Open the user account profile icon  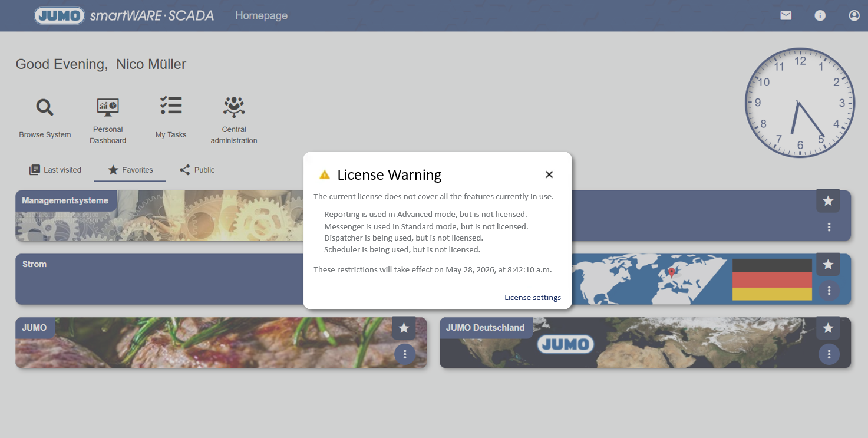point(854,16)
